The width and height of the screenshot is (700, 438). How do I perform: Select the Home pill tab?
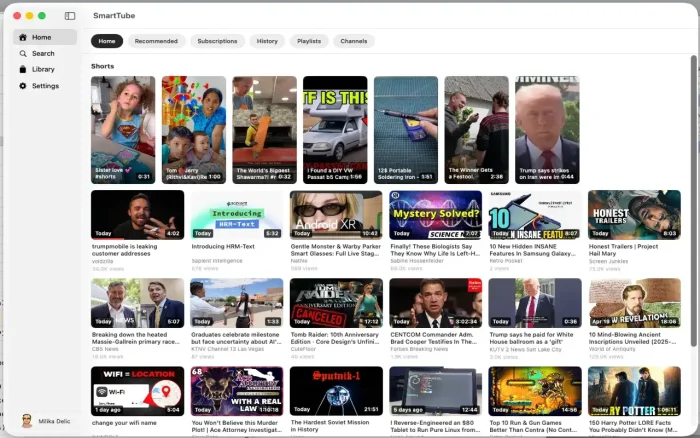tap(107, 41)
